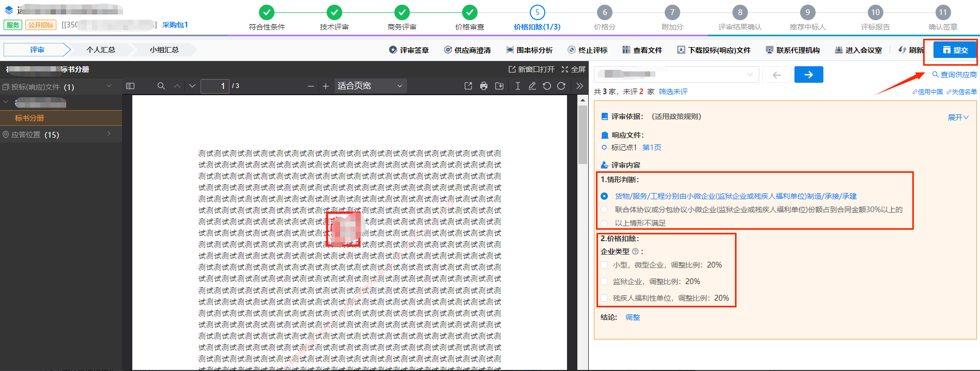The width and height of the screenshot is (980, 371).
Task: Check 残疾人福利性单位 adjustment checkbox
Action: tap(604, 298)
